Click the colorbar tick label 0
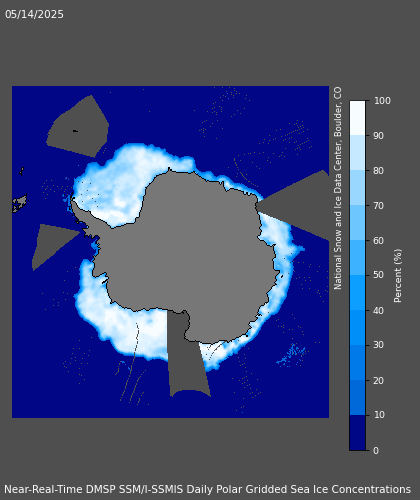 (376, 450)
